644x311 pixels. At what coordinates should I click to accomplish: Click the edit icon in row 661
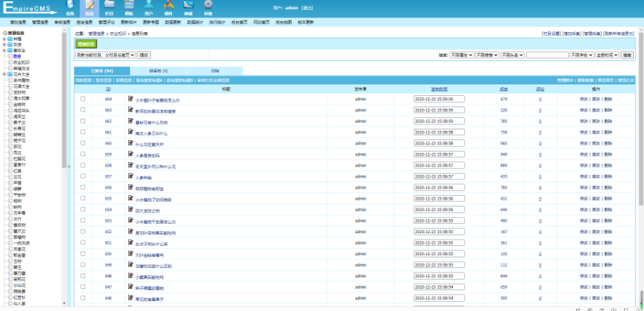pos(131,132)
